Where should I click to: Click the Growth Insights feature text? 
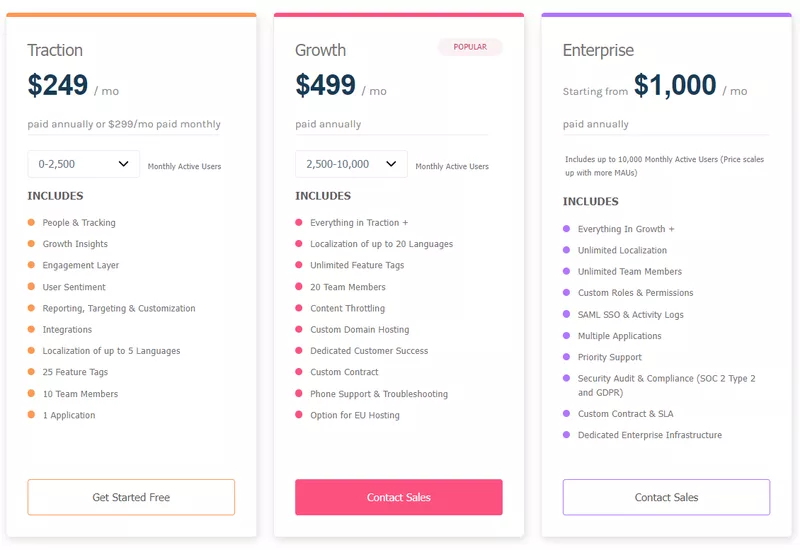coord(75,244)
